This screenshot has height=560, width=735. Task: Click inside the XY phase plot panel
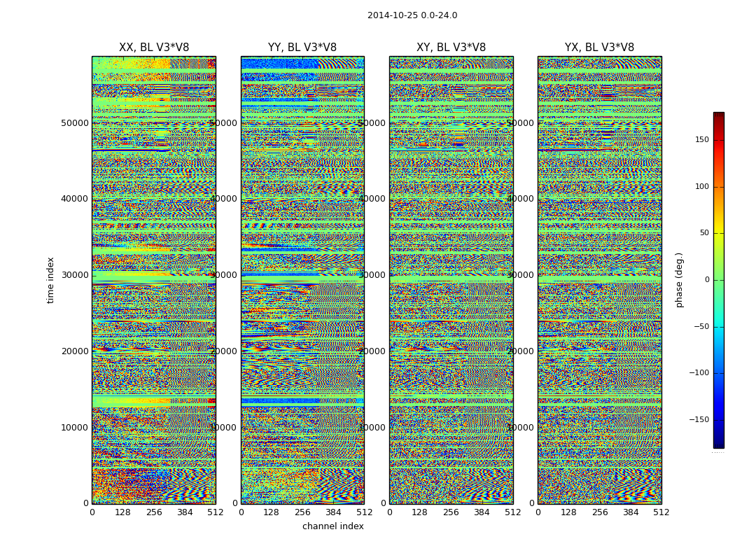tap(451, 280)
